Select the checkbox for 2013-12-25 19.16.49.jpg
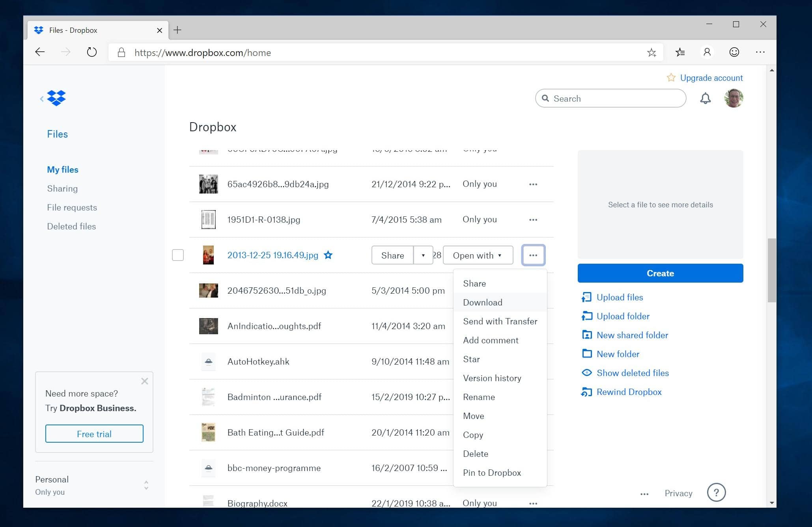This screenshot has height=527, width=812. pyautogui.click(x=177, y=255)
